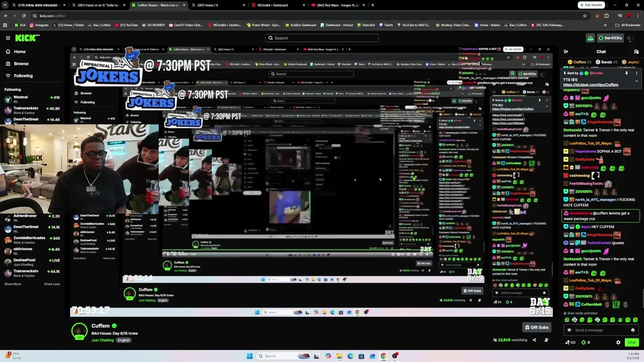Open the Twitch bookmark
644x362 pixels.
click(x=386, y=25)
